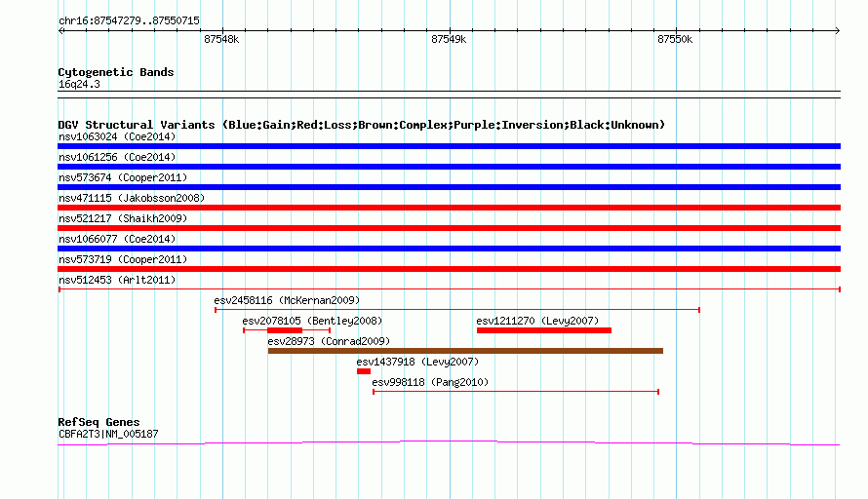Select the 16q24.3 band label
The height and width of the screenshot is (499, 868).
click(79, 85)
